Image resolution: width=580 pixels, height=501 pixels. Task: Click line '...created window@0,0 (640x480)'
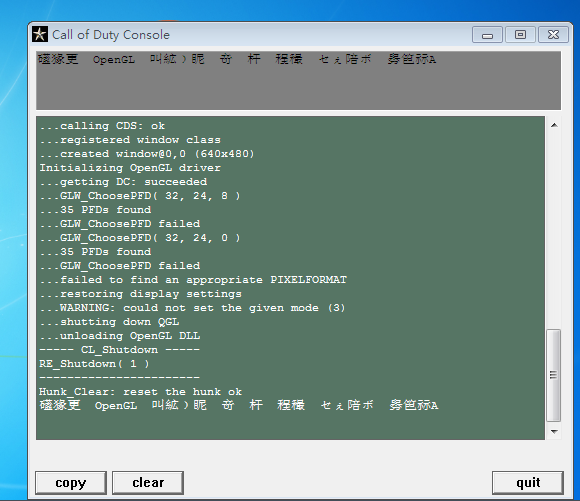147,154
